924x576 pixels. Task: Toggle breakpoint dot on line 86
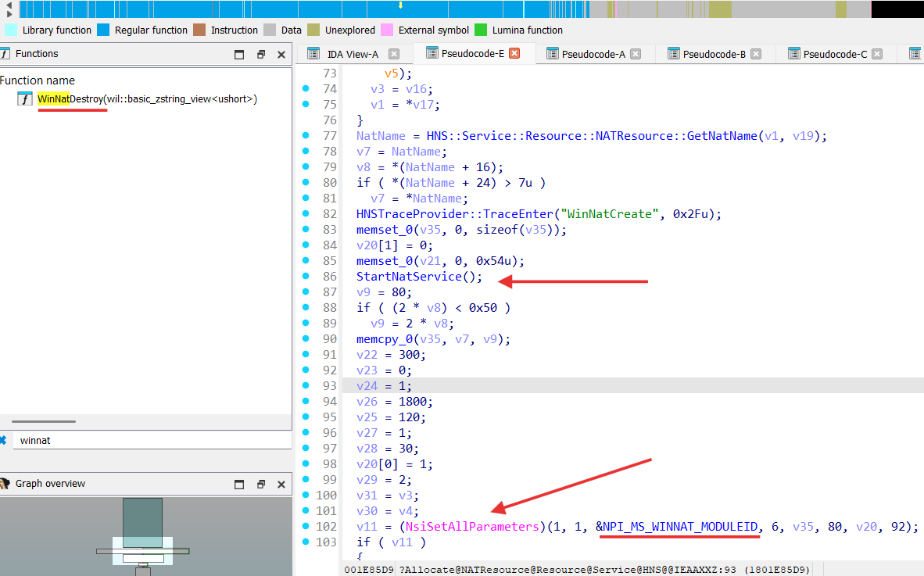[x=306, y=277]
